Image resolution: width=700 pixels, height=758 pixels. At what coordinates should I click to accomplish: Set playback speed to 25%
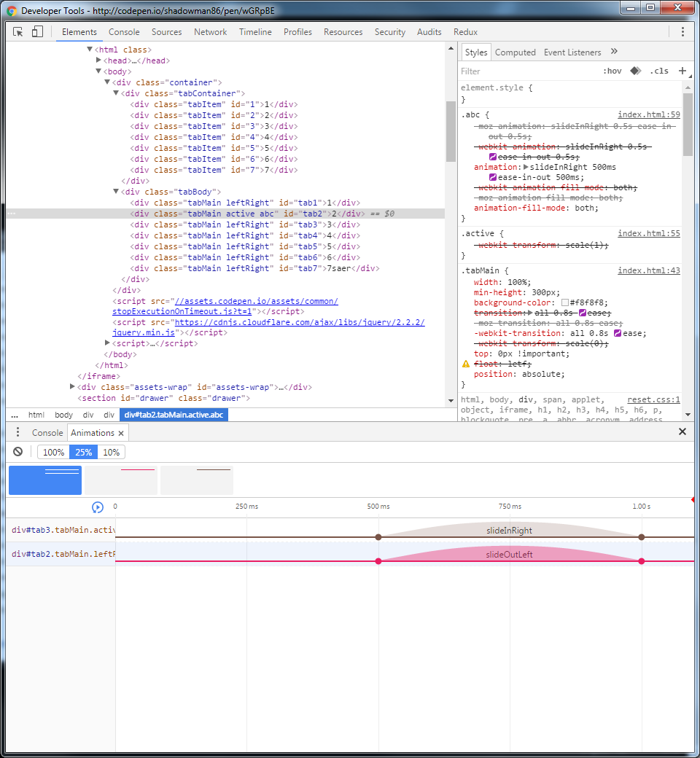[83, 452]
